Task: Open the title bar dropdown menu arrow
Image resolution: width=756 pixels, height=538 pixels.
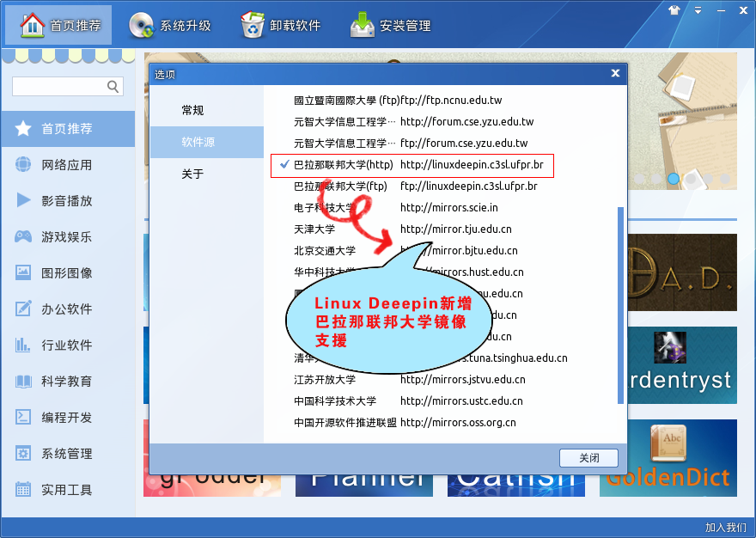Action: point(698,10)
